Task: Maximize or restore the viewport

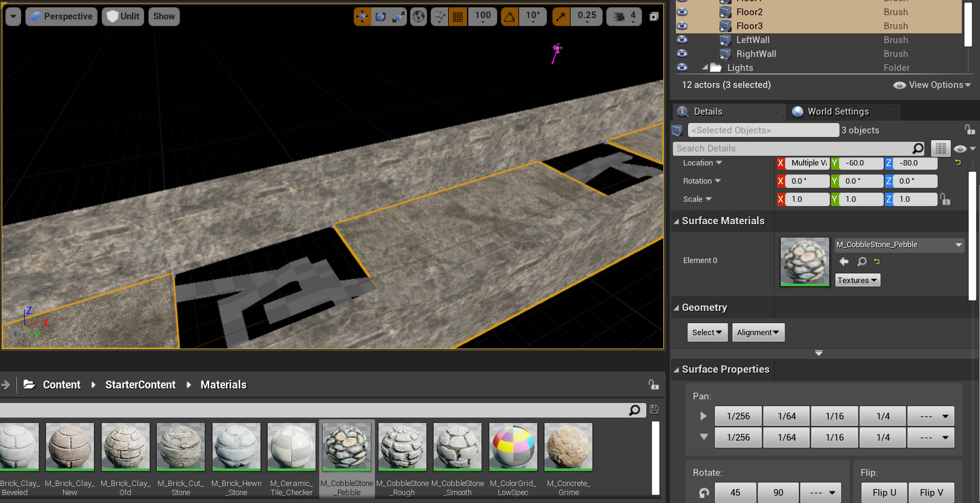Action: coord(654,16)
